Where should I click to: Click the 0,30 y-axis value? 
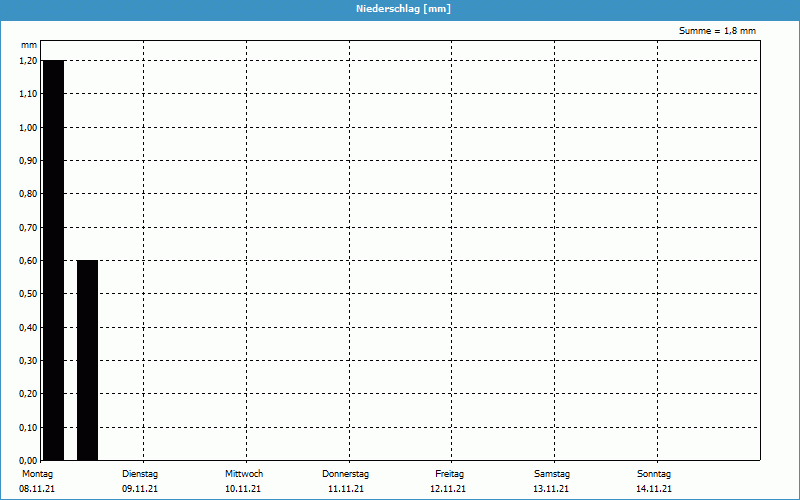pyautogui.click(x=28, y=361)
